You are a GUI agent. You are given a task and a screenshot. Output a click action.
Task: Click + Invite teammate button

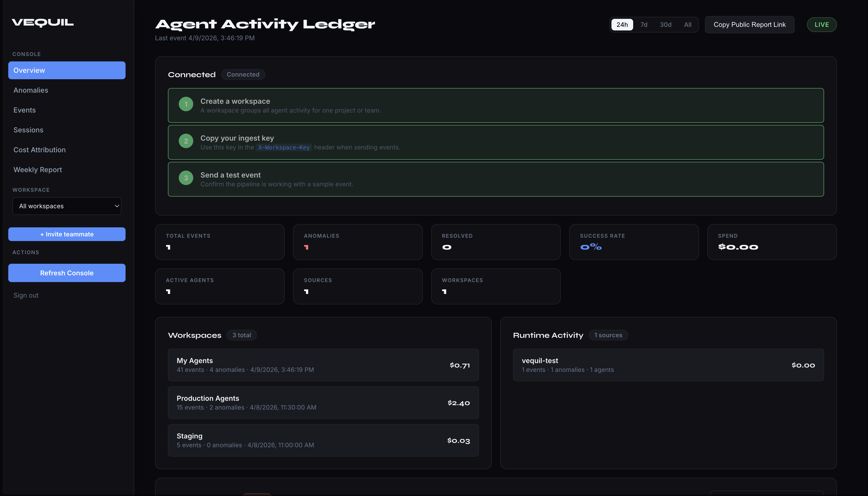click(67, 234)
